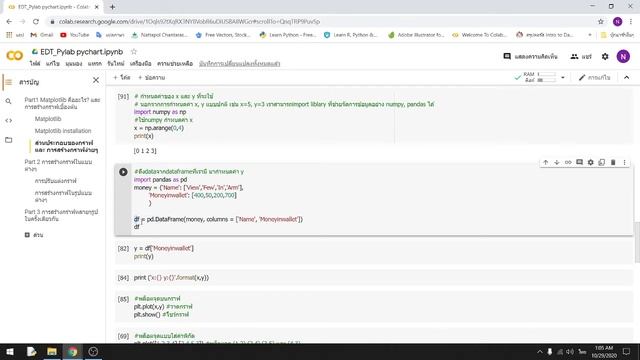Go to Part 3 section in contents

point(61,215)
